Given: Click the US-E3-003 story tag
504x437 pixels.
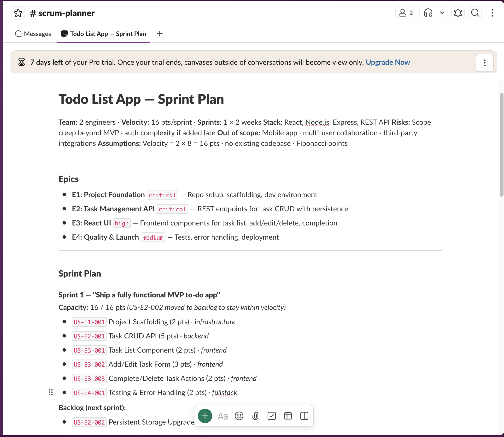Looking at the screenshot, I should [x=89, y=378].
